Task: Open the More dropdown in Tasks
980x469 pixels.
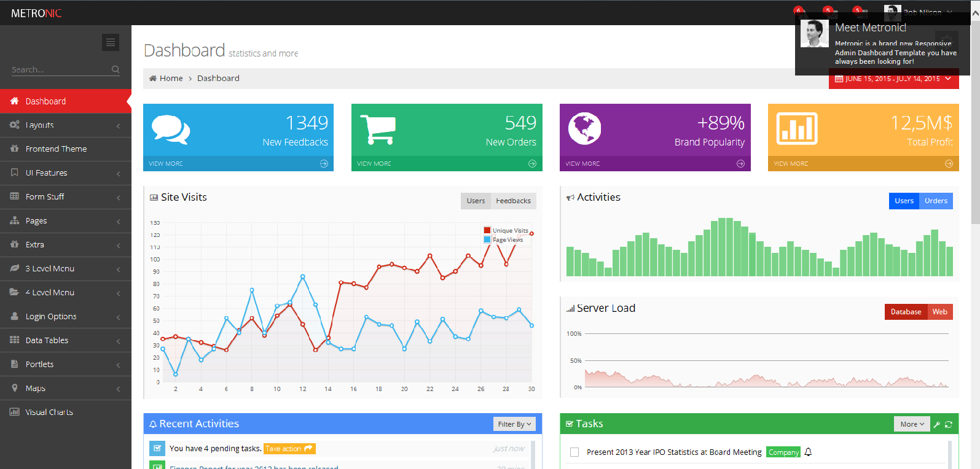Action: coord(912,424)
